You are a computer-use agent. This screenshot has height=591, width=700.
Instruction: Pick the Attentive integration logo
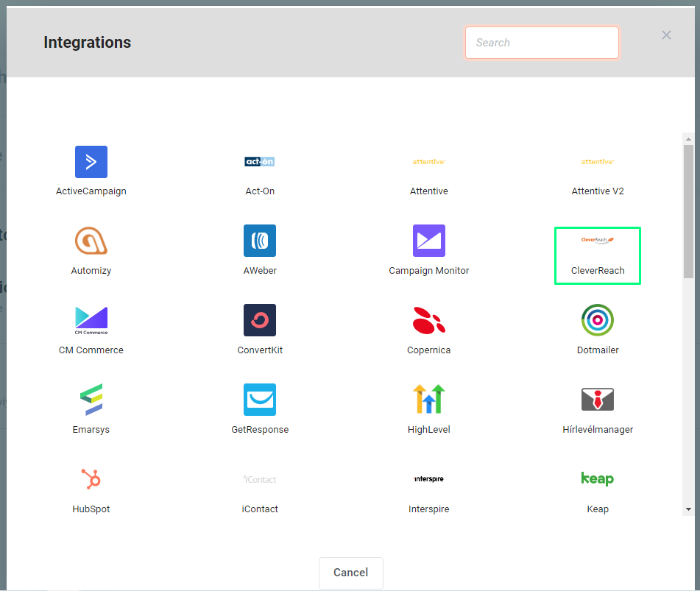(x=428, y=162)
